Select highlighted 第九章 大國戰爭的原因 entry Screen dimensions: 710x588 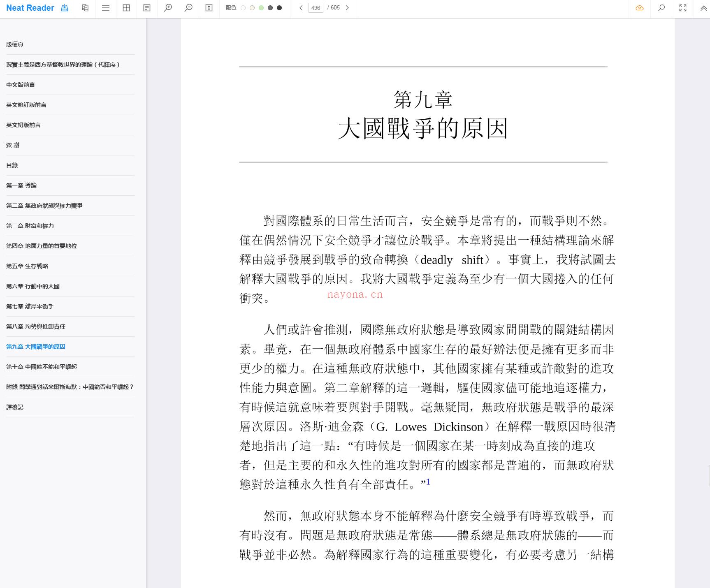[36, 347]
